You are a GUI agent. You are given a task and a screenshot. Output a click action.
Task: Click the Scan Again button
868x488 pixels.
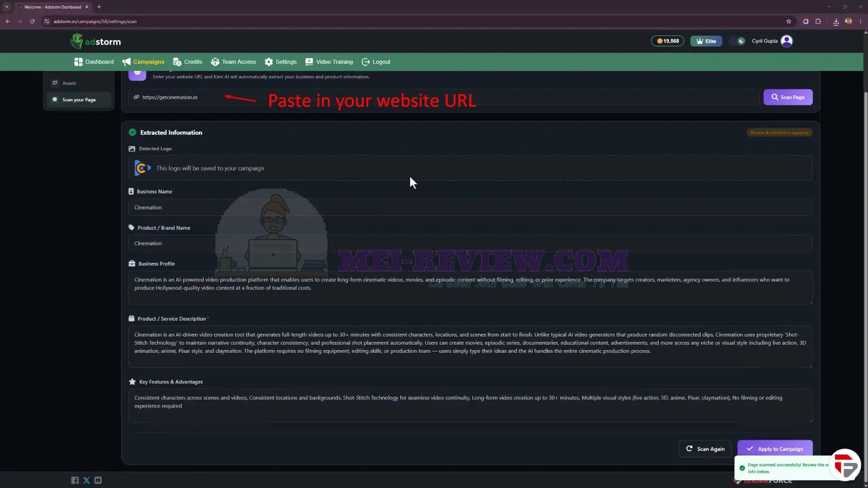point(705,449)
